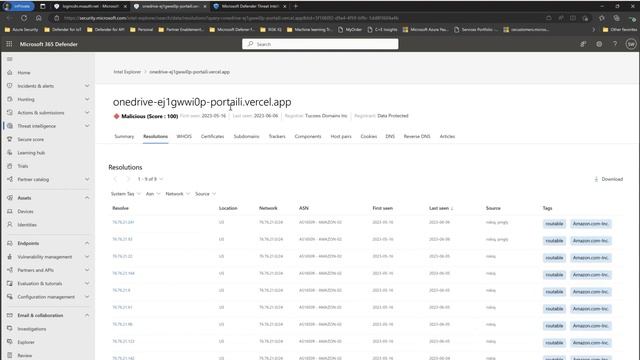Expand Evaluation & tutorials menu

coord(87,284)
